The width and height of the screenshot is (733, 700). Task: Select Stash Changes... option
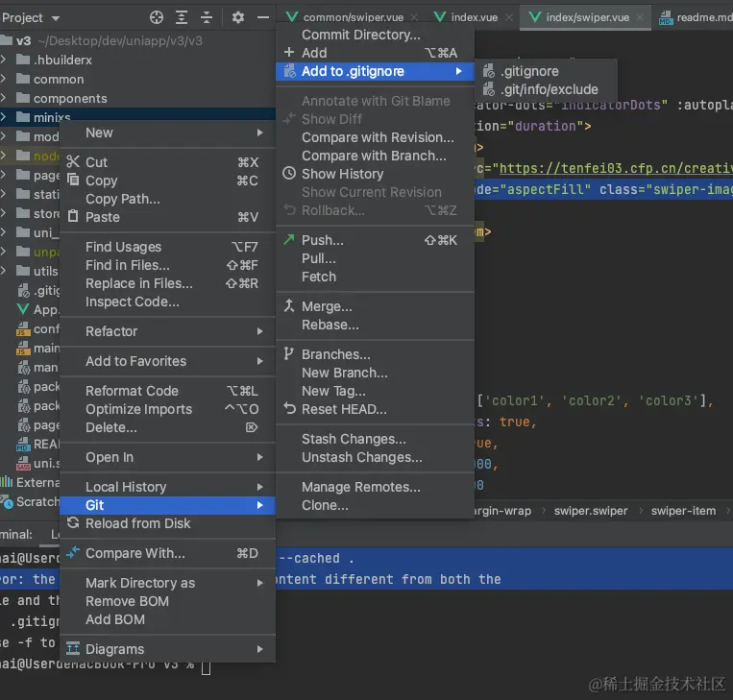point(375,439)
